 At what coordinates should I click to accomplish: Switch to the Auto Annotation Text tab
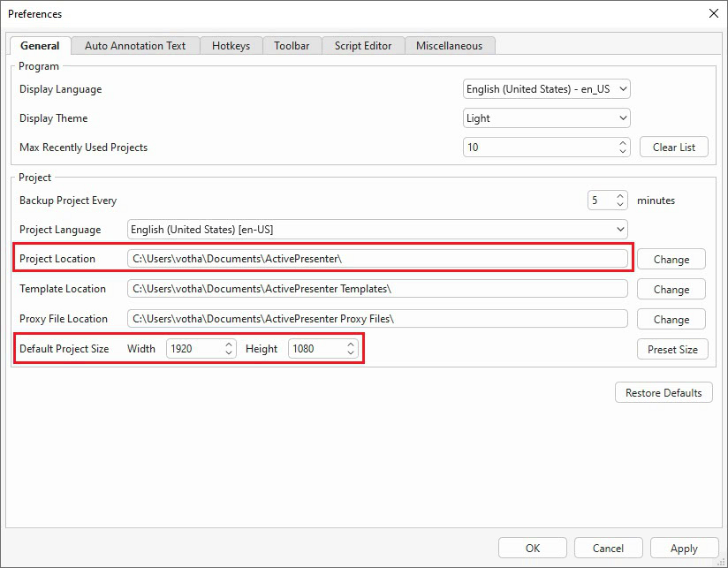[x=135, y=45]
